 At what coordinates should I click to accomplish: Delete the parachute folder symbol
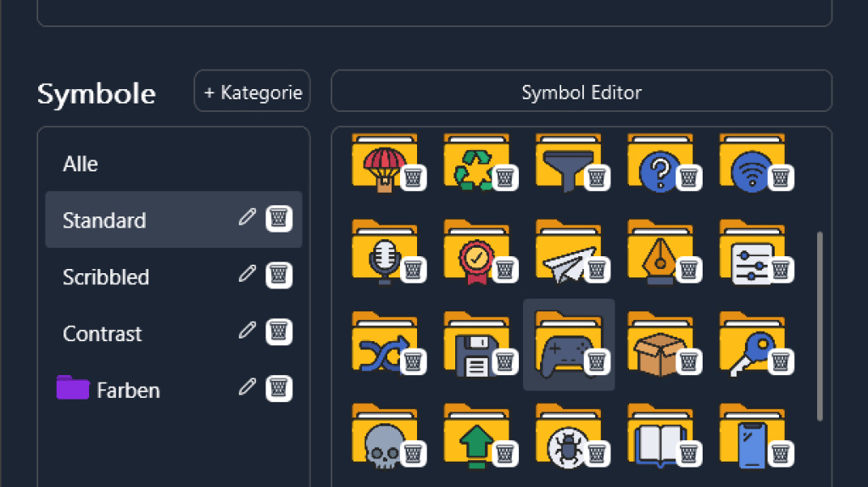pyautogui.click(x=413, y=176)
